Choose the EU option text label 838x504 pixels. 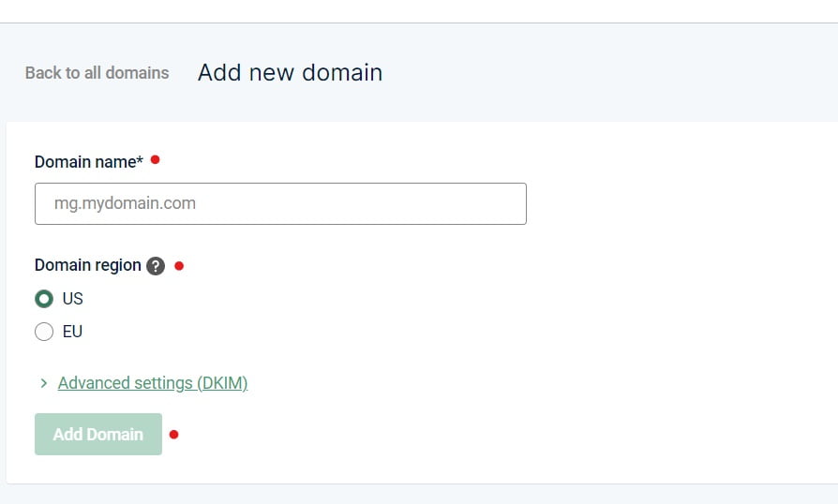coord(73,332)
